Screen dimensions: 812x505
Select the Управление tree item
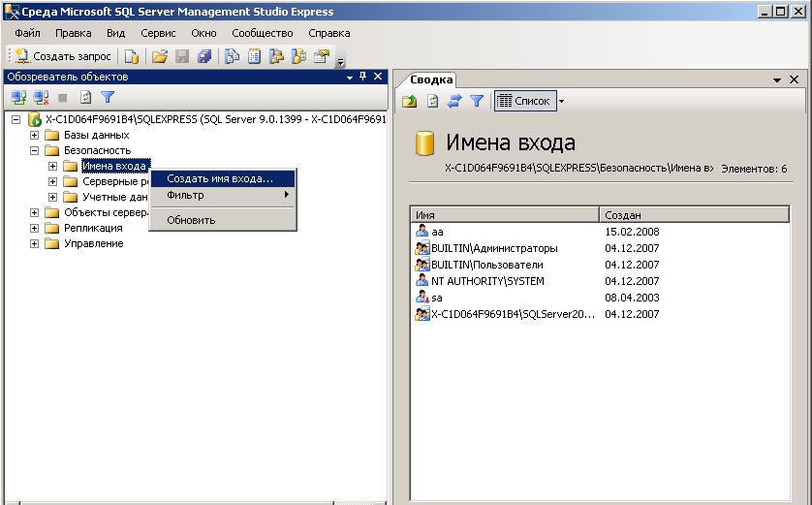(94, 244)
